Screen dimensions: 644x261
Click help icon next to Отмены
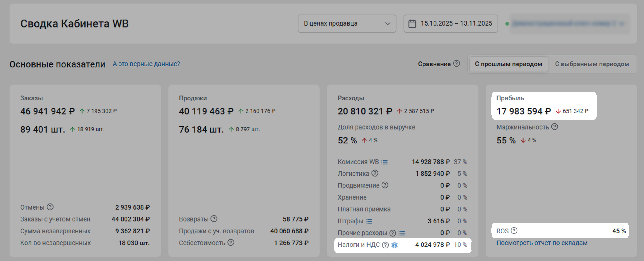50,207
